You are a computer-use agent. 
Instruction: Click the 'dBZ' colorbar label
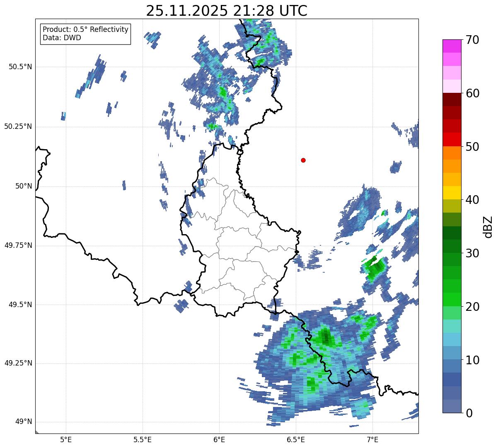(x=488, y=226)
